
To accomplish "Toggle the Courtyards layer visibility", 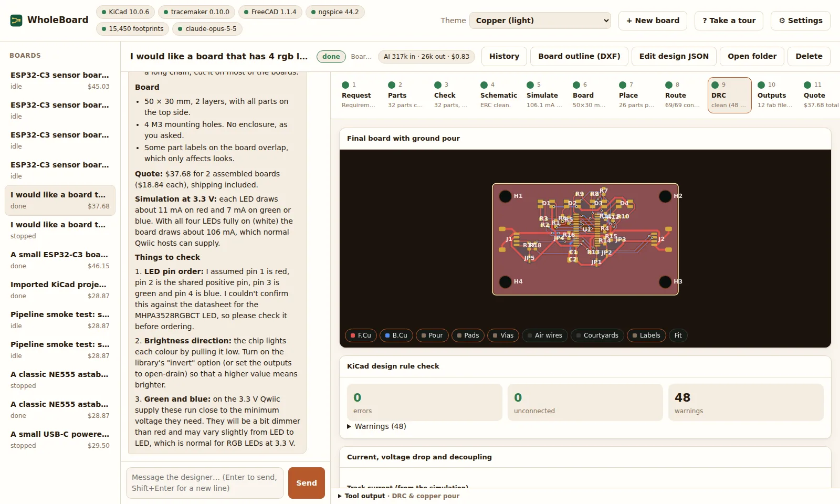I will tap(597, 335).
